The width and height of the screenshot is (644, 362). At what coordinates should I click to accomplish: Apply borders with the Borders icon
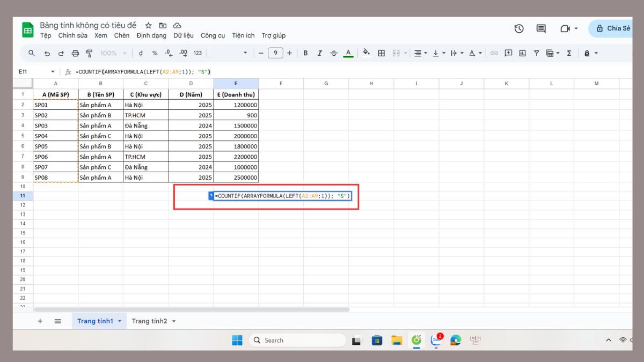(x=381, y=53)
